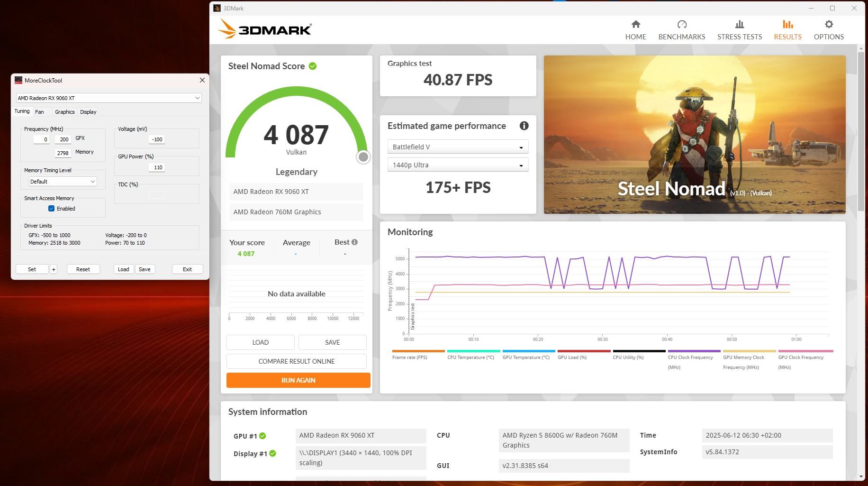The height and width of the screenshot is (486, 868).
Task: Click SystemInfo version v5.84.1372
Action: click(767, 452)
